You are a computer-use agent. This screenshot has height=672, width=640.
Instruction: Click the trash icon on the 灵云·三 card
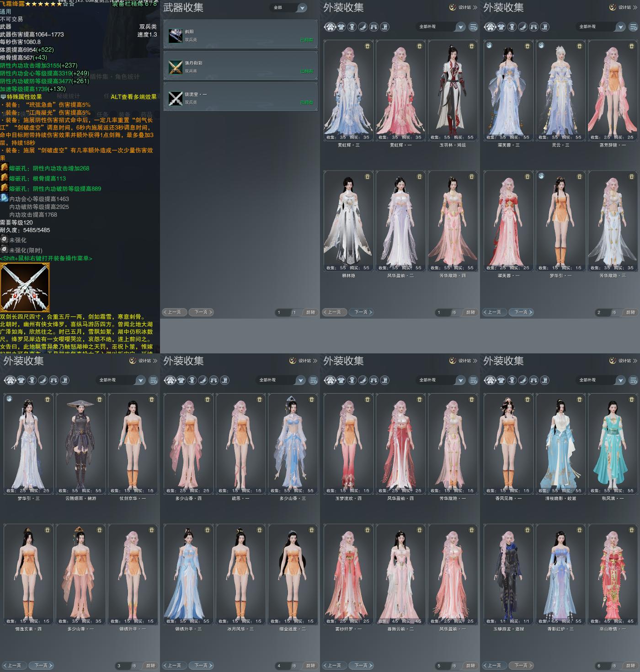tap(579, 46)
